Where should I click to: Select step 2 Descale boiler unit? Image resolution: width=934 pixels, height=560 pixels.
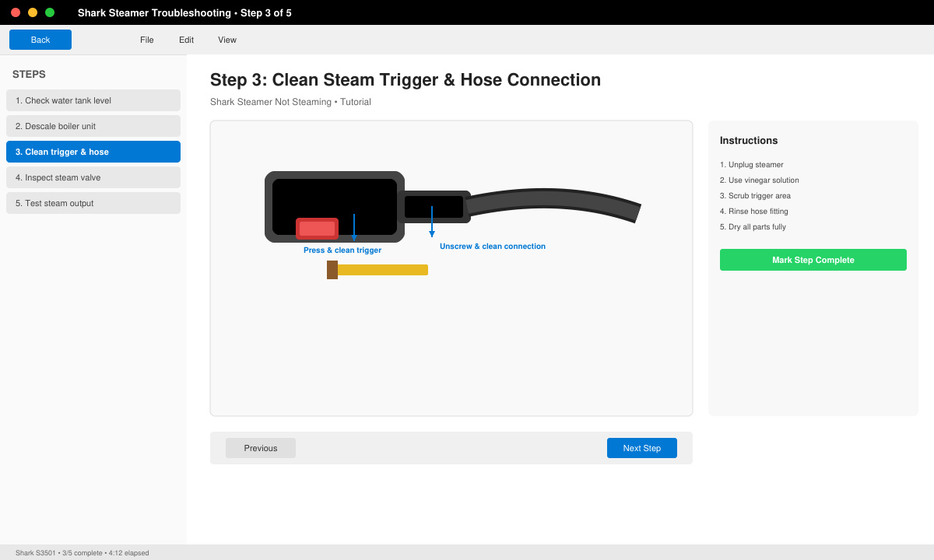[x=93, y=126]
